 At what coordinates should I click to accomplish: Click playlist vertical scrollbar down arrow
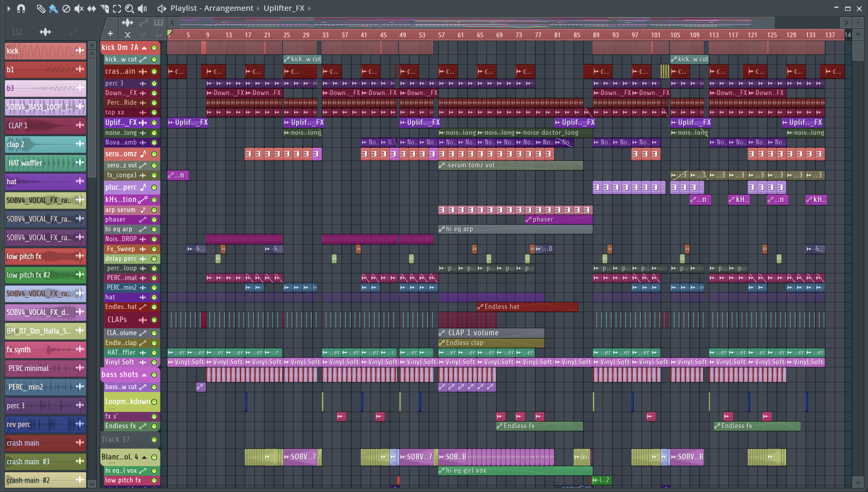(x=858, y=482)
